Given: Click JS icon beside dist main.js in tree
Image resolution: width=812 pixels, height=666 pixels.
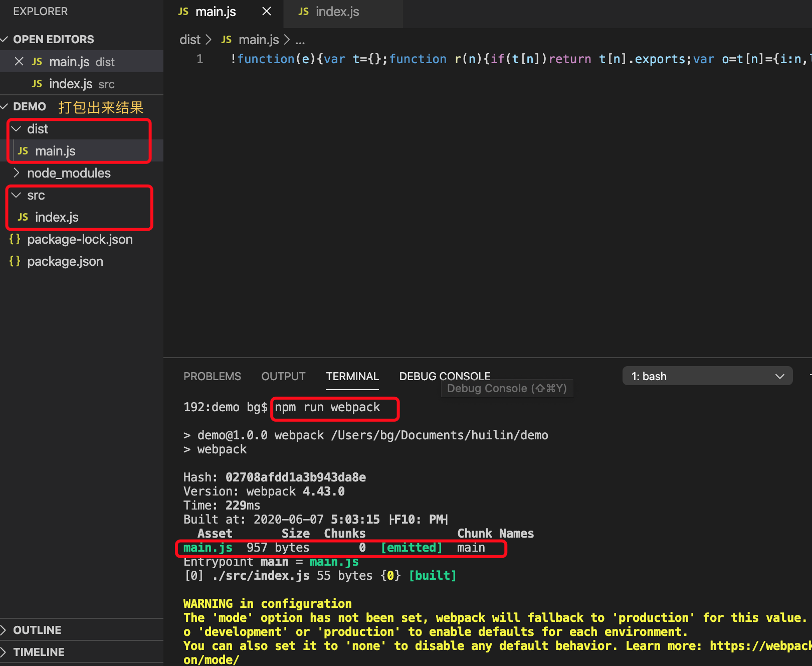Looking at the screenshot, I should tap(23, 151).
